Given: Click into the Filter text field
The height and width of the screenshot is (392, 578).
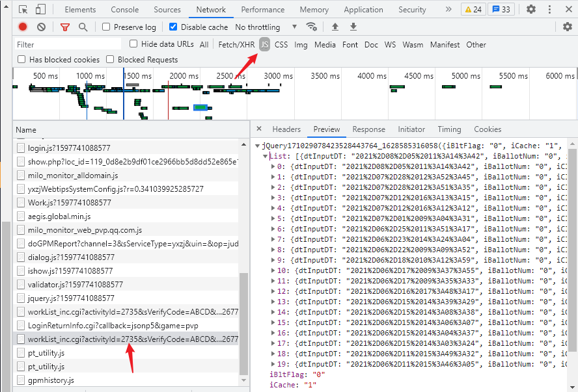Looking at the screenshot, I should (68, 45).
